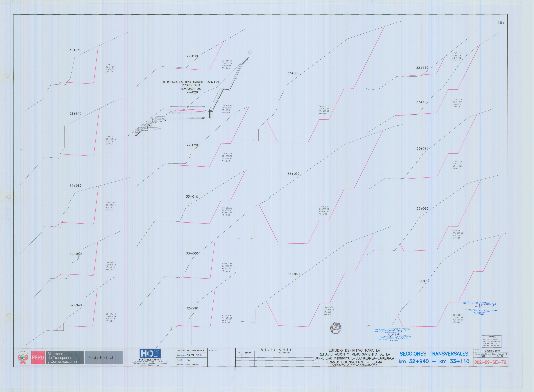Click the ESVIAJADA 80° text line
The width and height of the screenshot is (534, 392).
[x=191, y=89]
